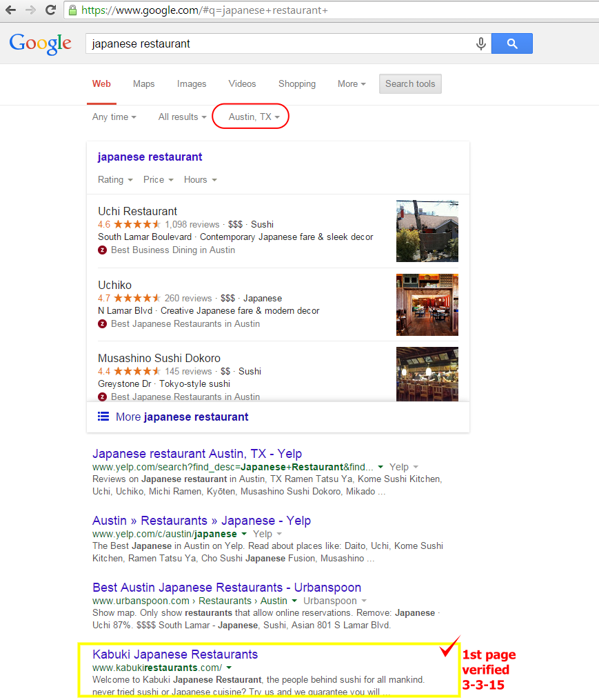Click the Zagat badge under Musashino Sushi Dokoro
This screenshot has width=599, height=700.
(x=102, y=397)
